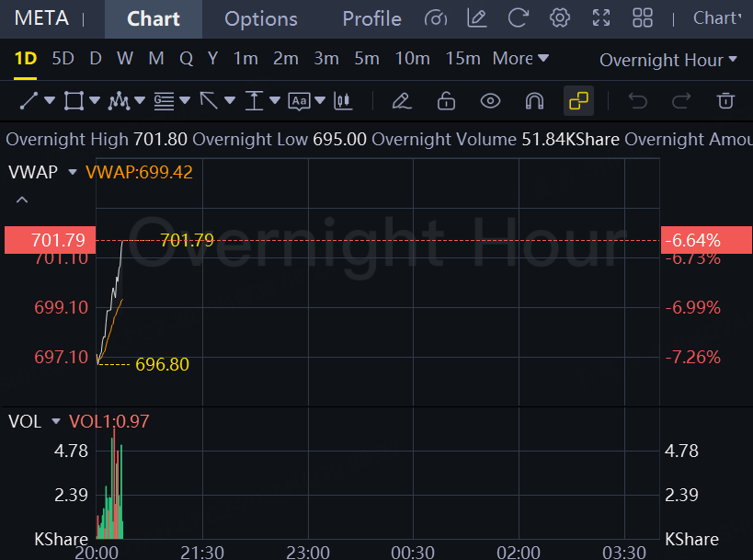This screenshot has height=560, width=753.
Task: Open the VWAP indicator dropdown arrow
Action: tap(73, 172)
